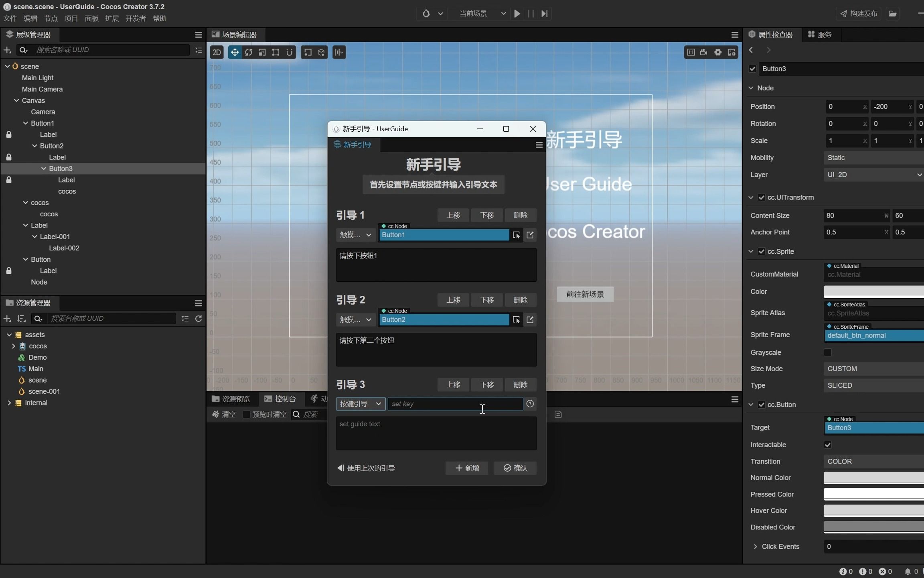Open the Disabled Color swatch
This screenshot has width=924, height=578.
coord(874,527)
